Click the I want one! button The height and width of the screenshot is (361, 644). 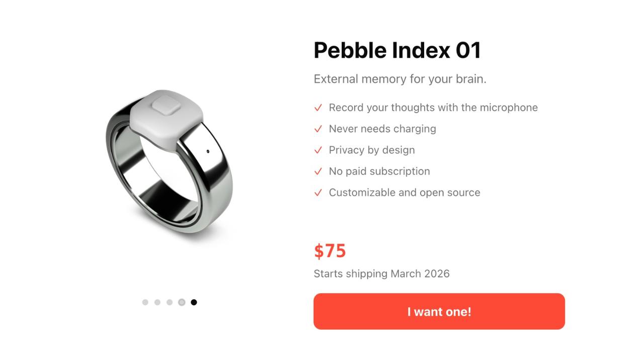(x=439, y=311)
